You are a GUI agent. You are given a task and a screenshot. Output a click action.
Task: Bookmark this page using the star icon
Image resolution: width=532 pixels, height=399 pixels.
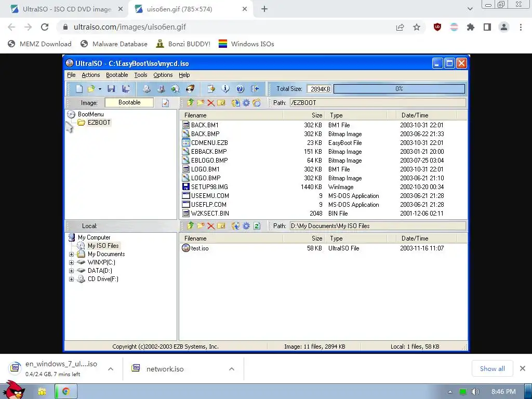(x=417, y=27)
